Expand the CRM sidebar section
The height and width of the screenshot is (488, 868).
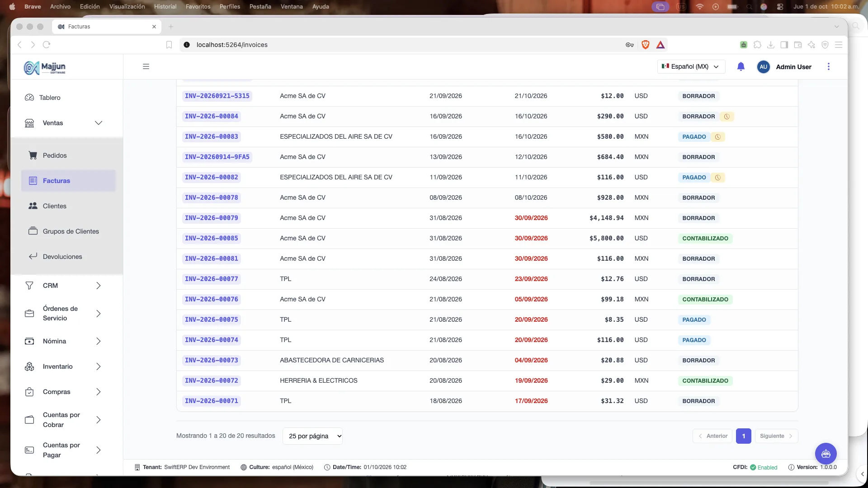click(66, 286)
